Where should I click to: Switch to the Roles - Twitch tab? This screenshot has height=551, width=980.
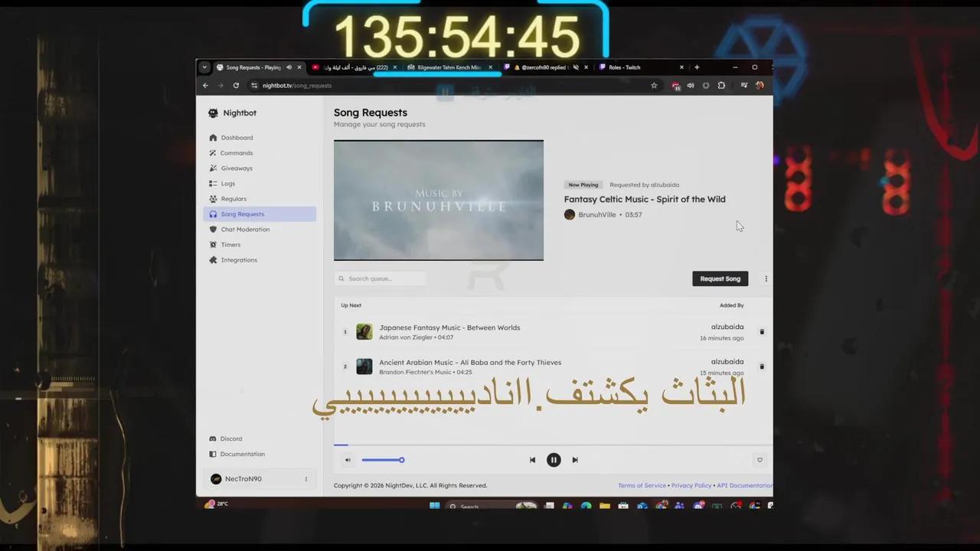(640, 67)
